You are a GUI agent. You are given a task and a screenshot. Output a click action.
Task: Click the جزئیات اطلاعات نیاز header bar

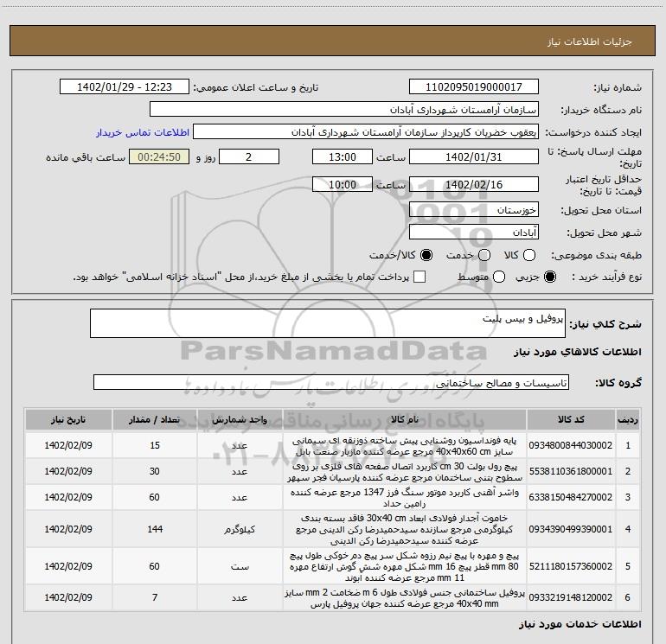click(x=333, y=41)
